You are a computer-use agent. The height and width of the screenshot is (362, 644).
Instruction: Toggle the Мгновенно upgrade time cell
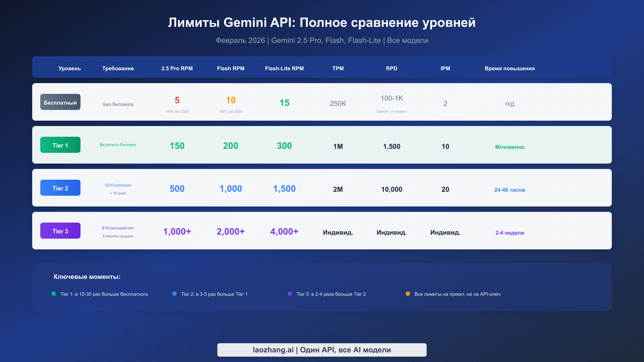click(x=509, y=147)
